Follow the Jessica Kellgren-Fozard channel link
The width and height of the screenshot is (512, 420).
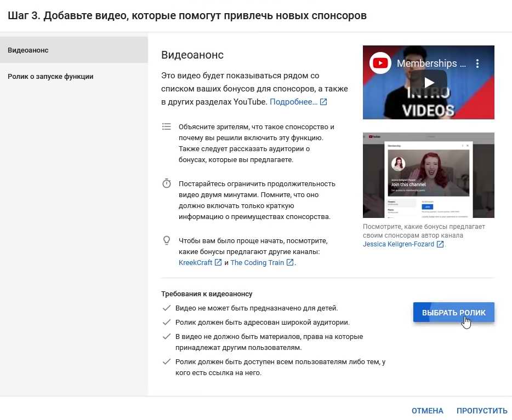pos(399,244)
